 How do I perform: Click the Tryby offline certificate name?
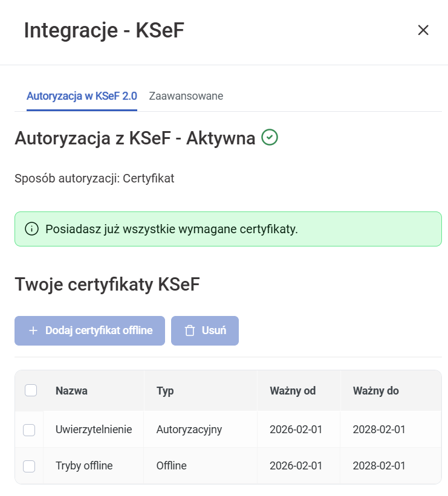[84, 466]
